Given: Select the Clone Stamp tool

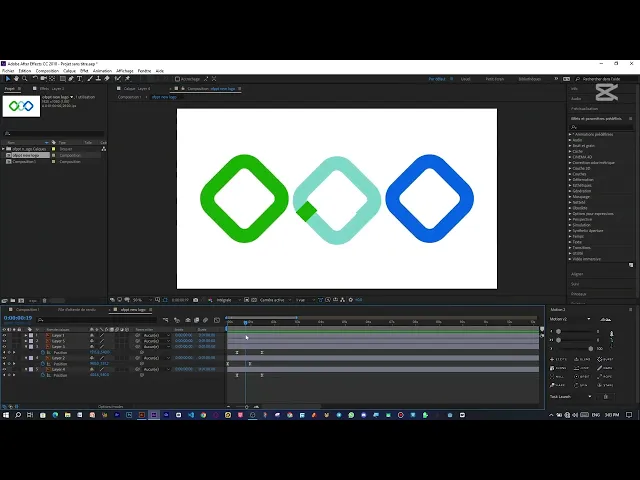Looking at the screenshot, I should 98,79.
